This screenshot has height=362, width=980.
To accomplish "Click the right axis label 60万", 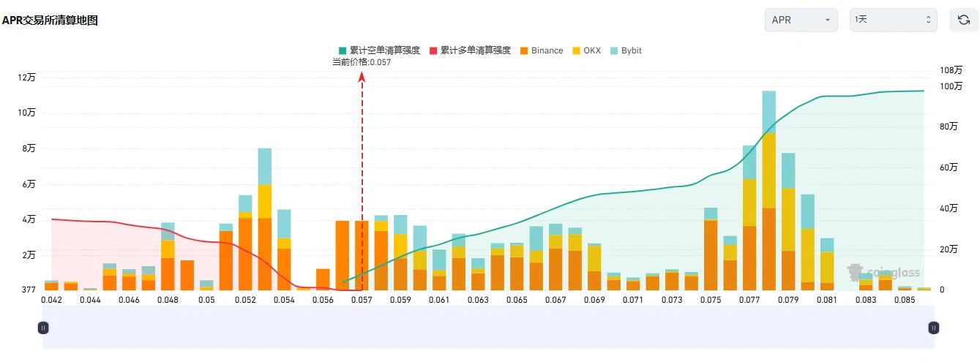I will tap(949, 167).
